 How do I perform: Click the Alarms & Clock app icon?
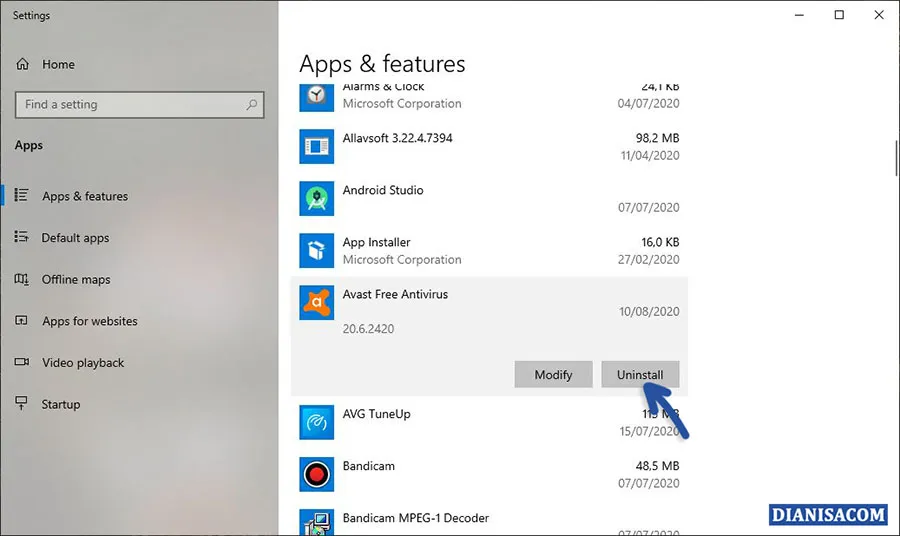pyautogui.click(x=316, y=96)
